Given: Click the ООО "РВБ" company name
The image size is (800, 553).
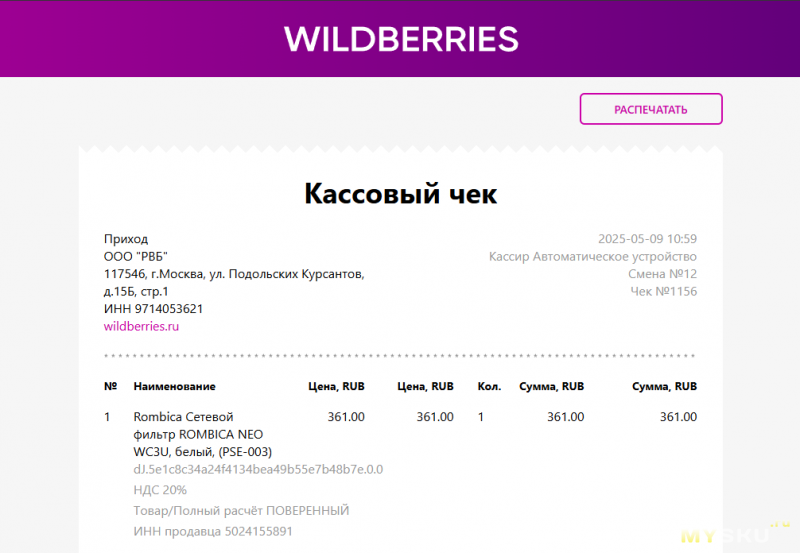Looking at the screenshot, I should point(136,256).
